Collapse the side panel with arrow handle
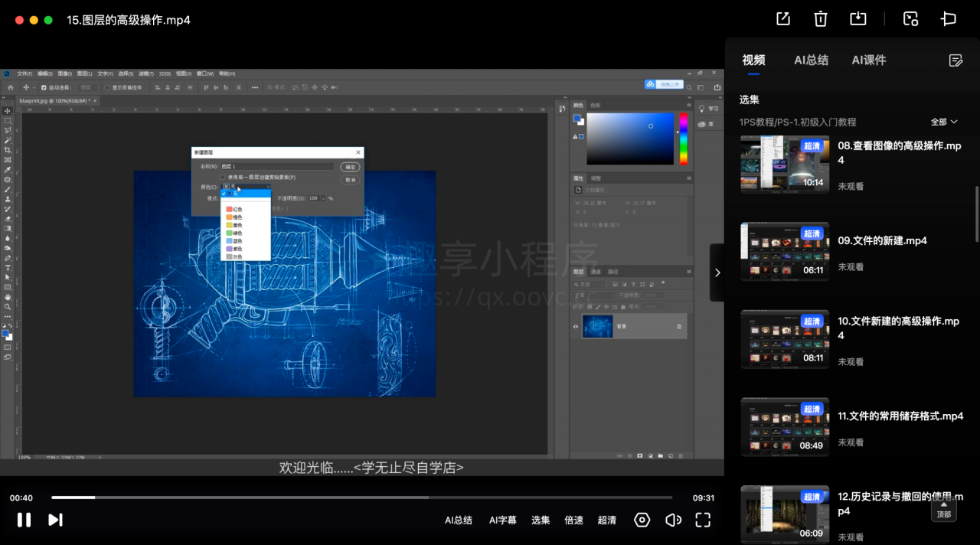The height and width of the screenshot is (545, 980). (x=717, y=272)
